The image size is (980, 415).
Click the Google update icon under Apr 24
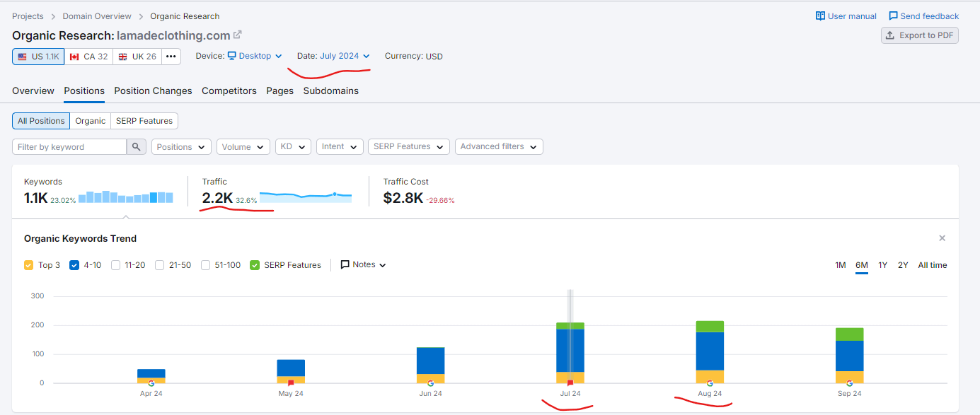151,383
